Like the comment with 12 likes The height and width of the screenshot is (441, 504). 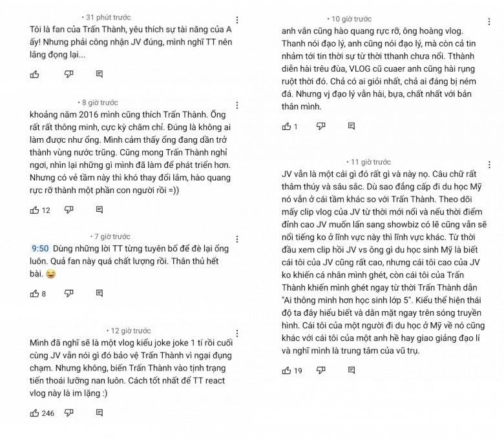click(x=34, y=210)
